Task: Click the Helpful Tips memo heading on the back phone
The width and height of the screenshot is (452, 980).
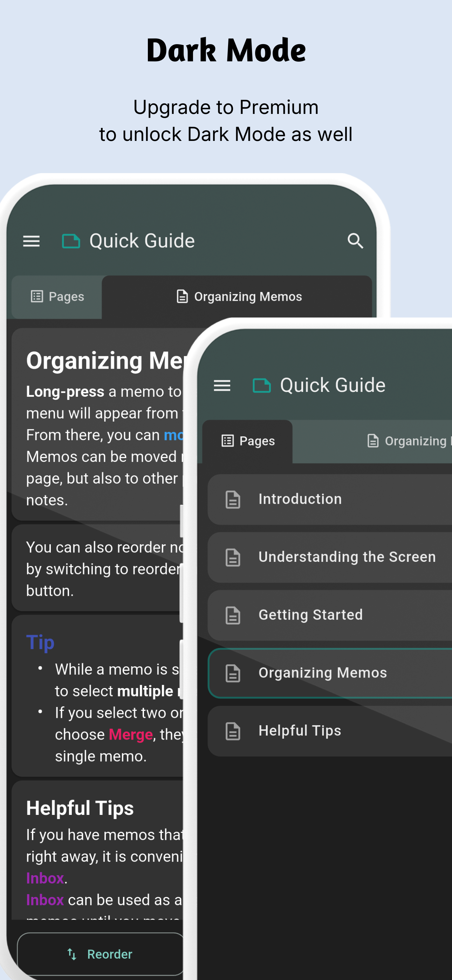Action: click(x=80, y=808)
